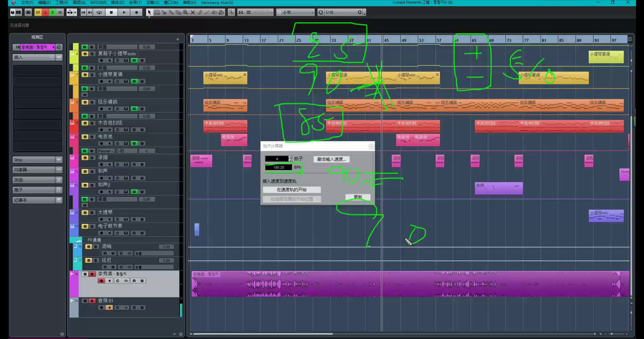644x339 pixels.
Task: Pick the Mute X tool
Action: tap(193, 12)
